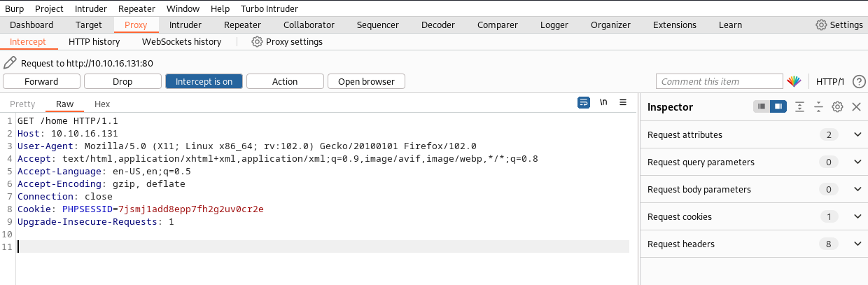Switch Inspector to left-side layout view
Viewport: 868px width, 285px height.
[x=762, y=106]
